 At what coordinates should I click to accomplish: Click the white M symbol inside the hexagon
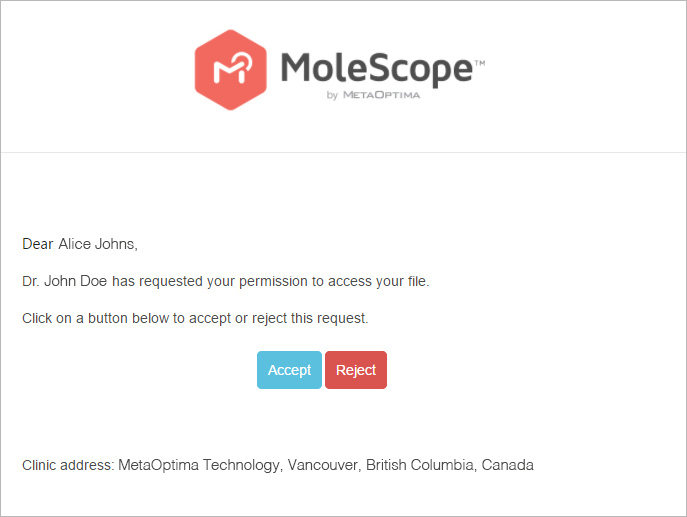coord(233,68)
